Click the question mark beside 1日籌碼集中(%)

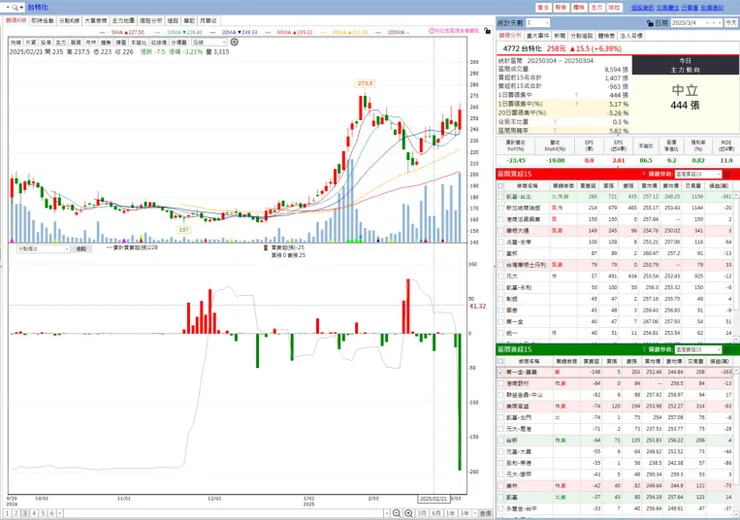click(x=576, y=104)
